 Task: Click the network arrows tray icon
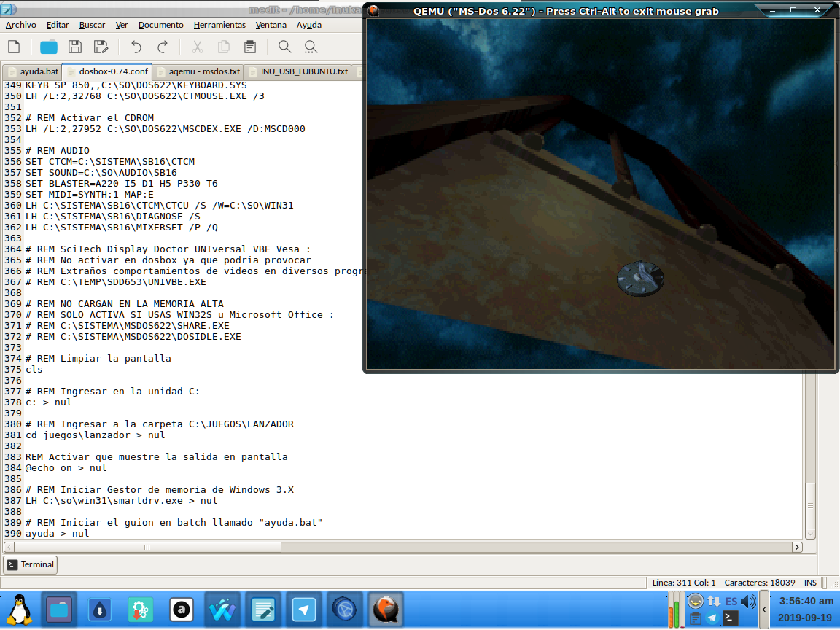click(x=714, y=601)
